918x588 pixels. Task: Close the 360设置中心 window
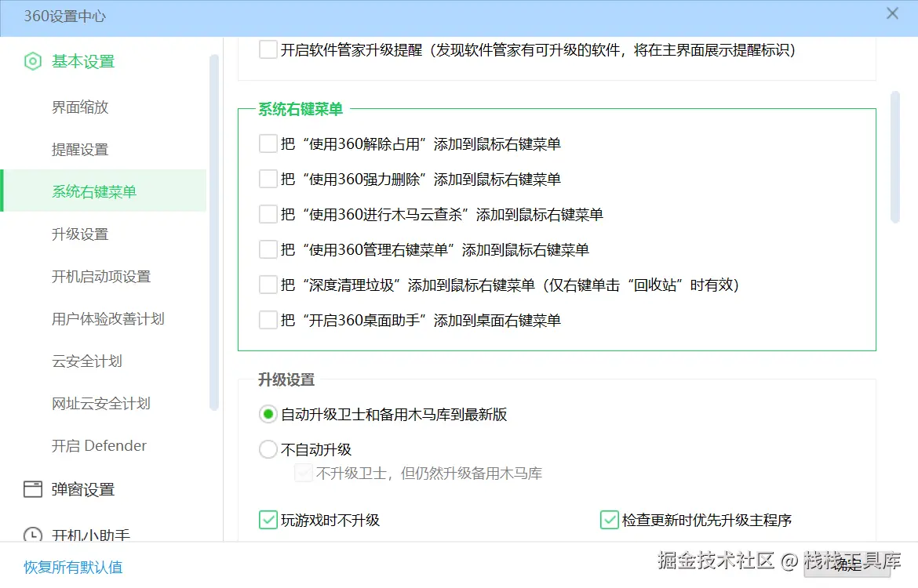pos(891,13)
